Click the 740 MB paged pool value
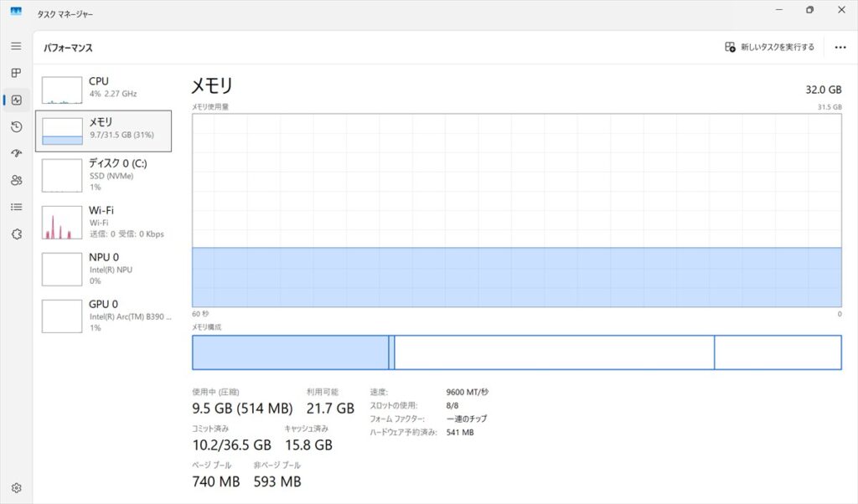 pyautogui.click(x=216, y=481)
